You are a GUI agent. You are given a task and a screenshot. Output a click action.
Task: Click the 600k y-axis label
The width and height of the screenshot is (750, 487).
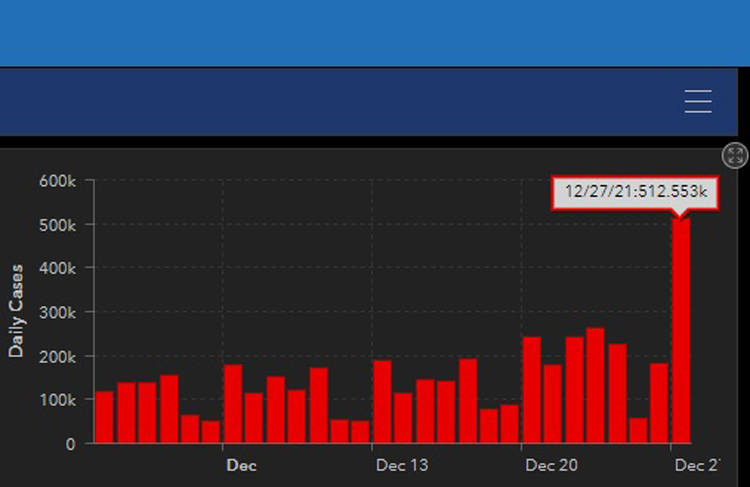click(x=57, y=181)
